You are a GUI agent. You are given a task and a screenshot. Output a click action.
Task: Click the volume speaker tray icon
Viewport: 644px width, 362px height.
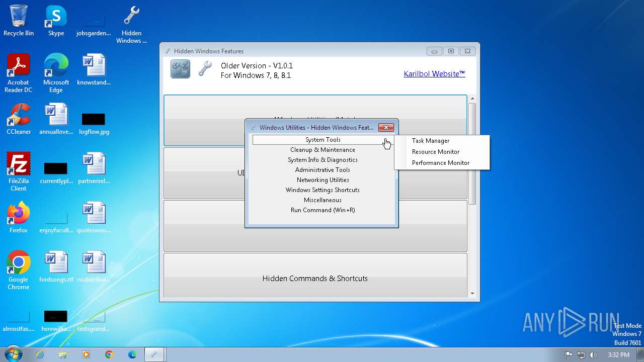(593, 355)
